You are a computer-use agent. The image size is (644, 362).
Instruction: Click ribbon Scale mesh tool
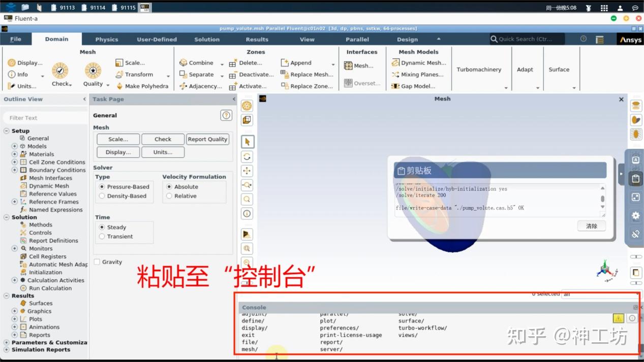(x=130, y=63)
